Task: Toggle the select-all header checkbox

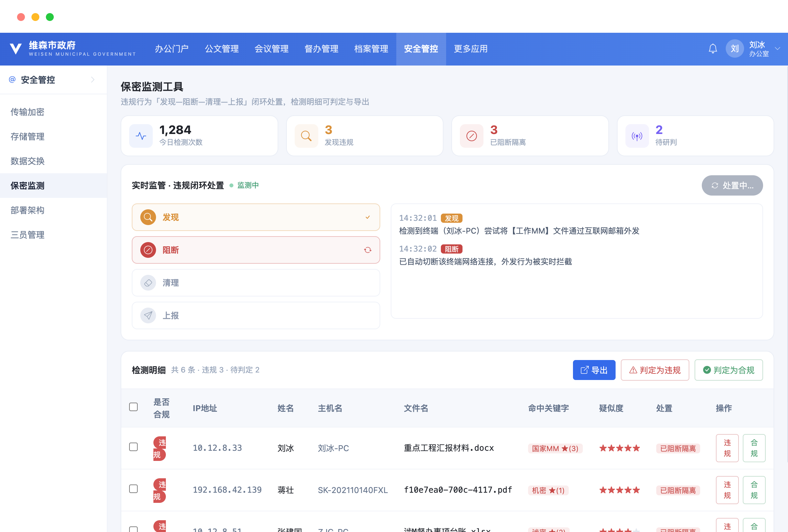Action: point(133,407)
